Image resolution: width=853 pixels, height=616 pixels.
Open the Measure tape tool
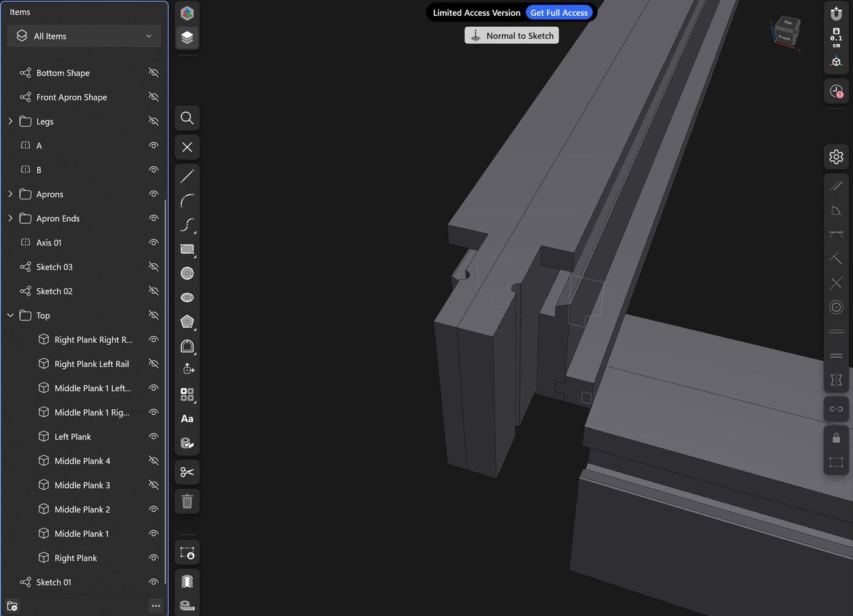(187, 606)
